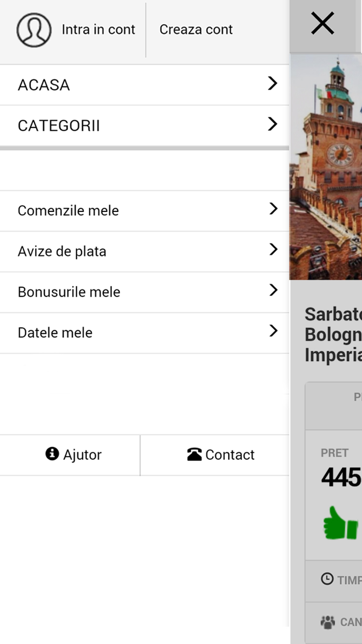Click the user profile avatar icon
Viewport: 362px width, 644px height.
click(34, 30)
